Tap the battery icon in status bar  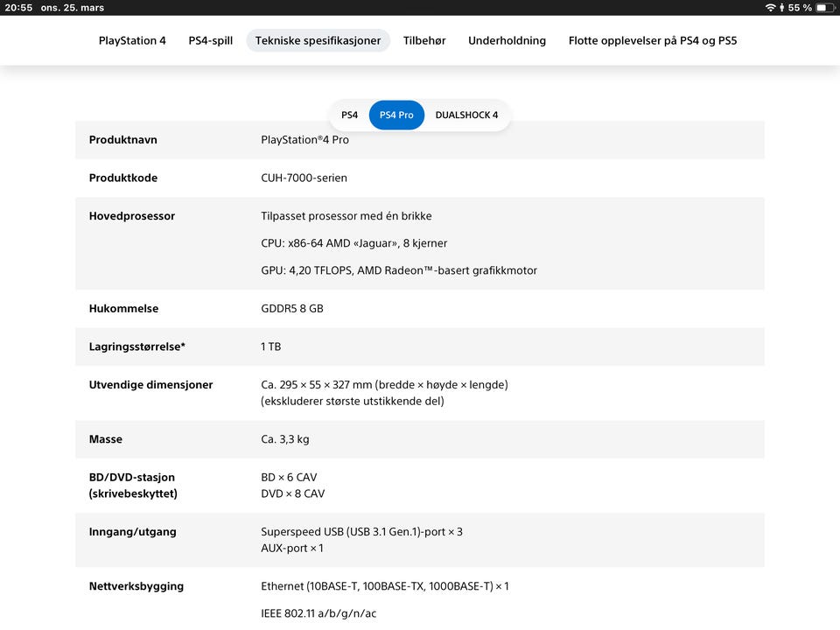tap(825, 8)
